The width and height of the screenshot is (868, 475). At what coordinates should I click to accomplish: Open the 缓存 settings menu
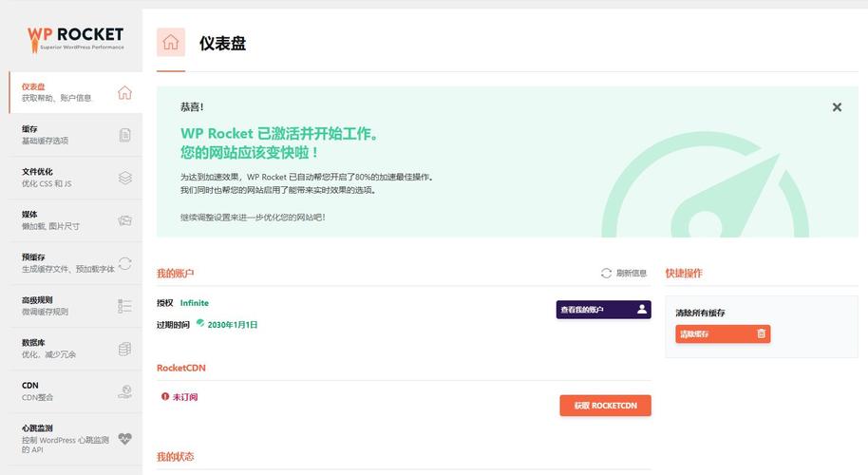coord(76,135)
